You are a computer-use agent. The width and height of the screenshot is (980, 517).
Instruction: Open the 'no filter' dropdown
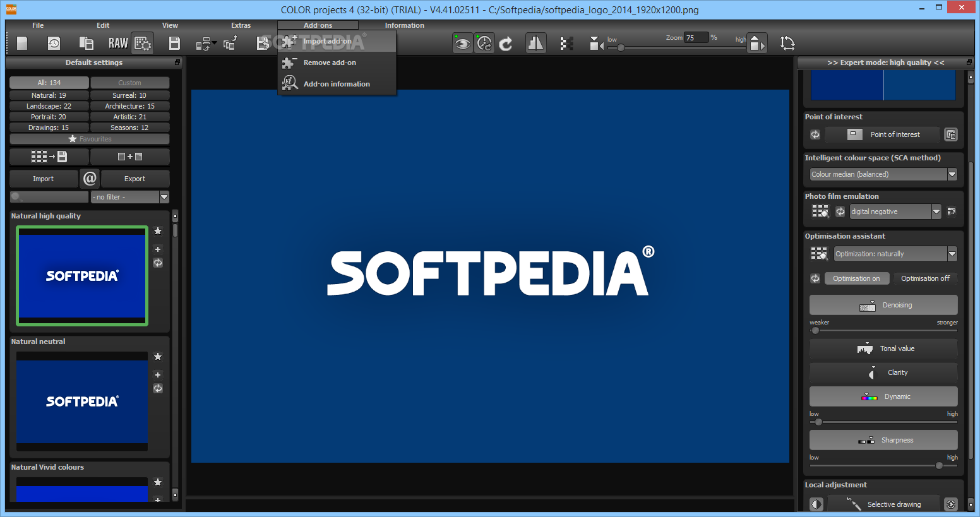point(130,197)
